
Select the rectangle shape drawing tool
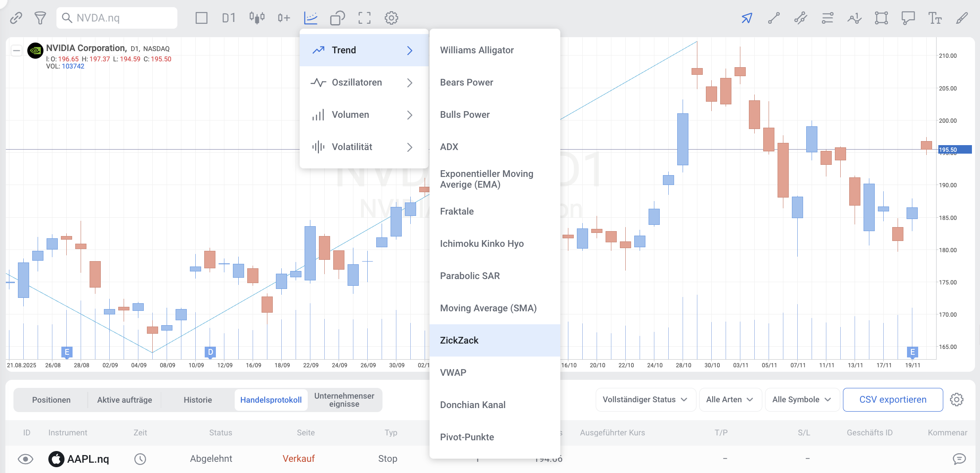coord(881,18)
